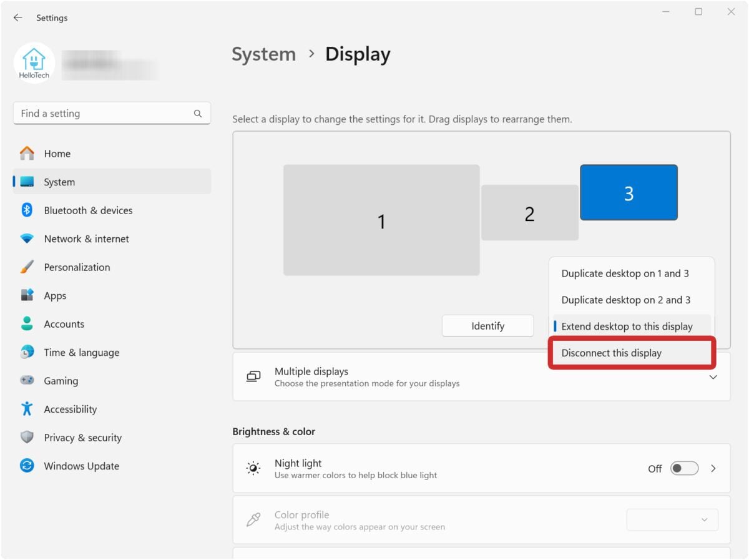Screen dimensions: 749x560
Task: Select the System icon in the sidebar
Action: [26, 182]
